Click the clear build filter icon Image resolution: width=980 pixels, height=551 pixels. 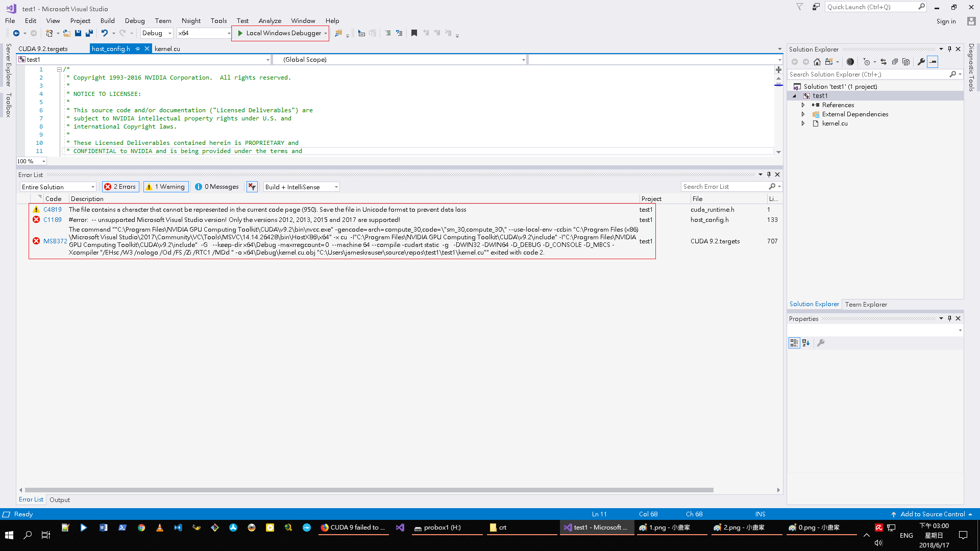coord(252,187)
